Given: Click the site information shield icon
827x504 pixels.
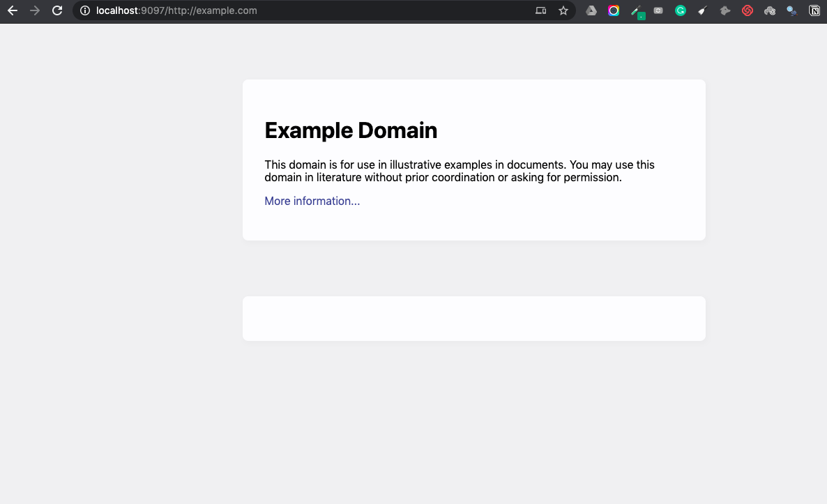Looking at the screenshot, I should [84, 10].
